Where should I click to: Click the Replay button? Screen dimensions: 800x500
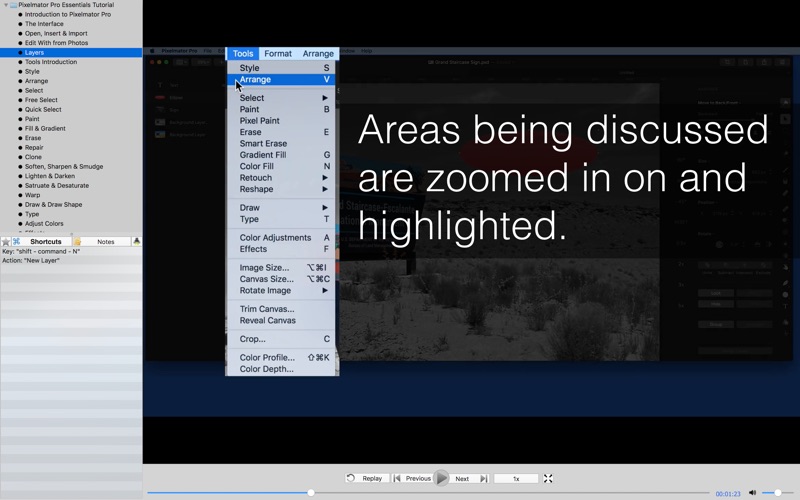(x=365, y=479)
